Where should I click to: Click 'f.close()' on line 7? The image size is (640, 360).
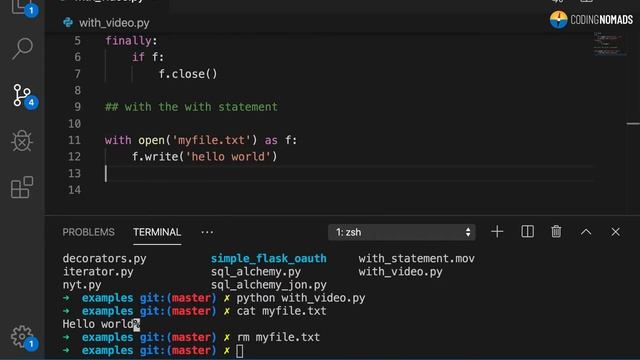click(x=188, y=74)
